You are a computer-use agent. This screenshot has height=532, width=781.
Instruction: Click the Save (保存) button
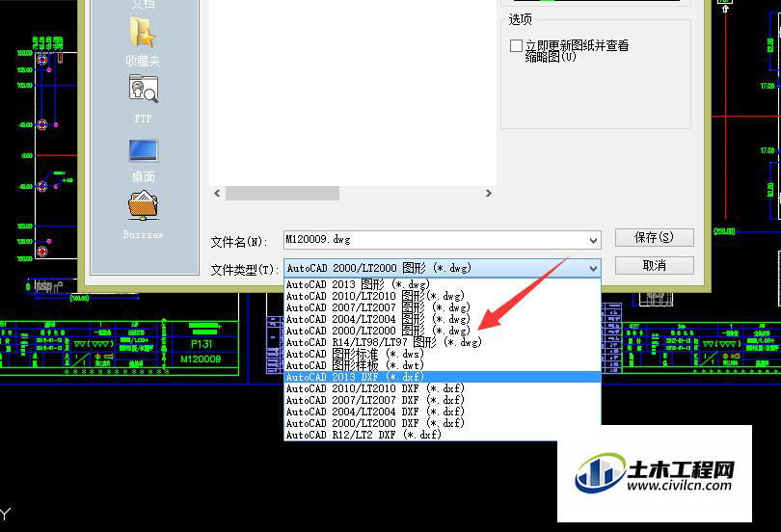tap(654, 237)
